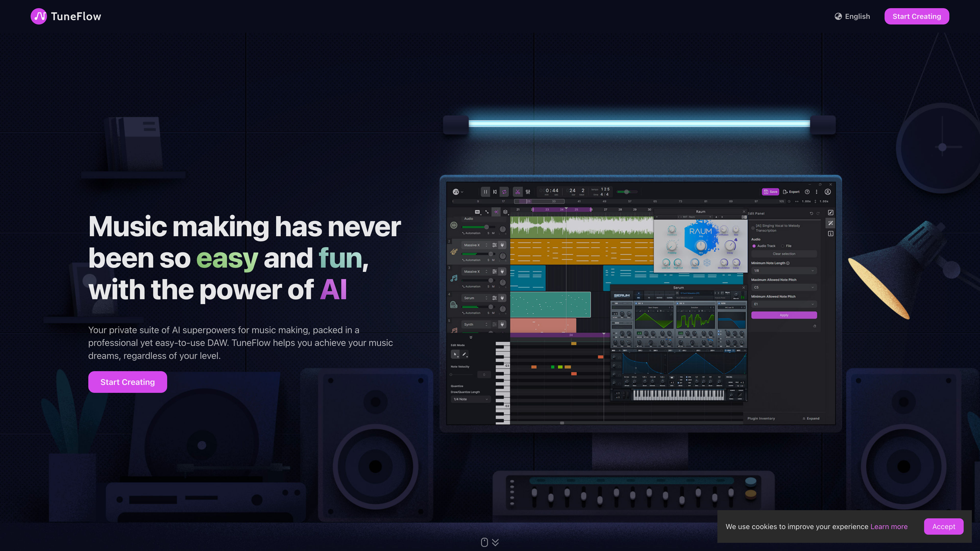Expand Automation on the Audio track
Screen dimensions: 980x551
[x=471, y=233]
